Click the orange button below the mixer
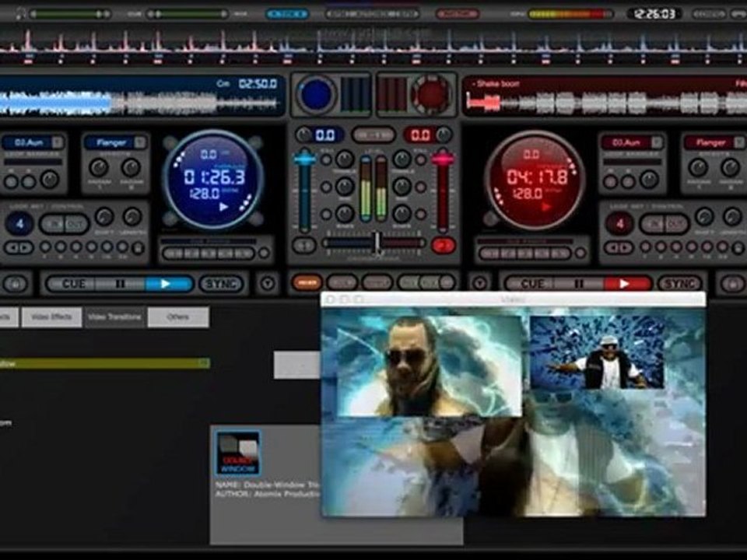The width and height of the screenshot is (747, 560). 307,282
